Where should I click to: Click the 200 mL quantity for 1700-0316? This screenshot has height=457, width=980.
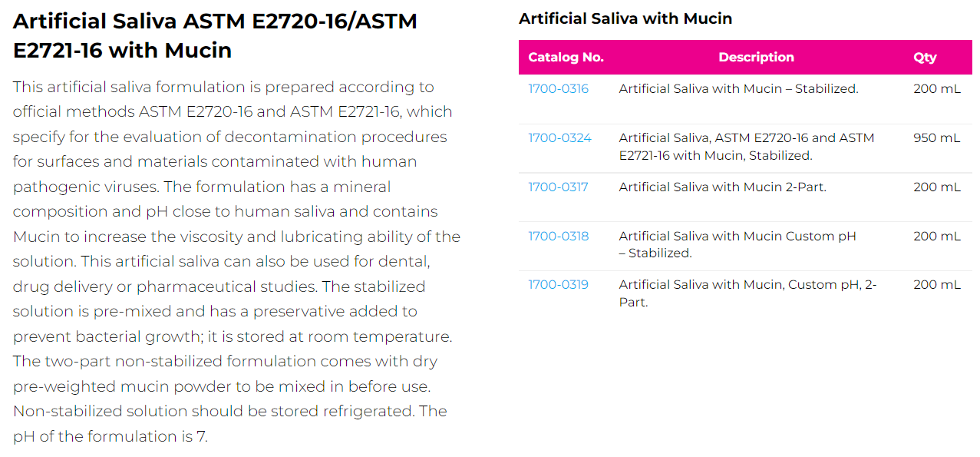click(x=936, y=89)
